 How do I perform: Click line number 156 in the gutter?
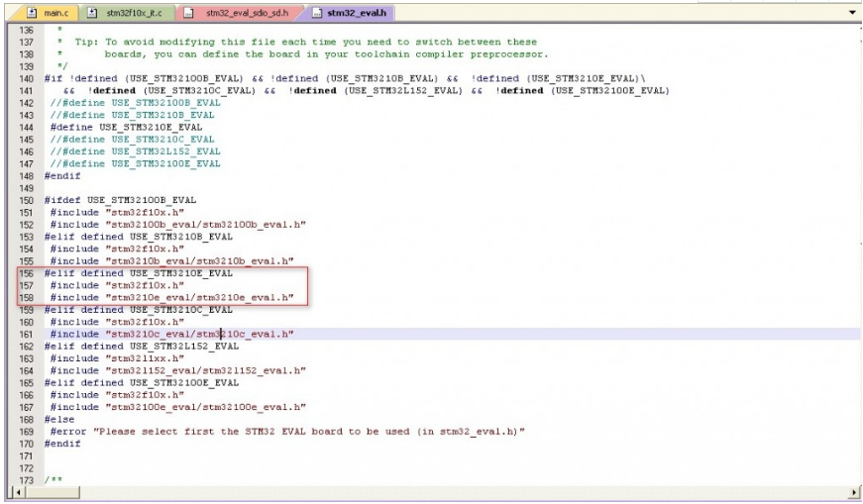coord(27,273)
